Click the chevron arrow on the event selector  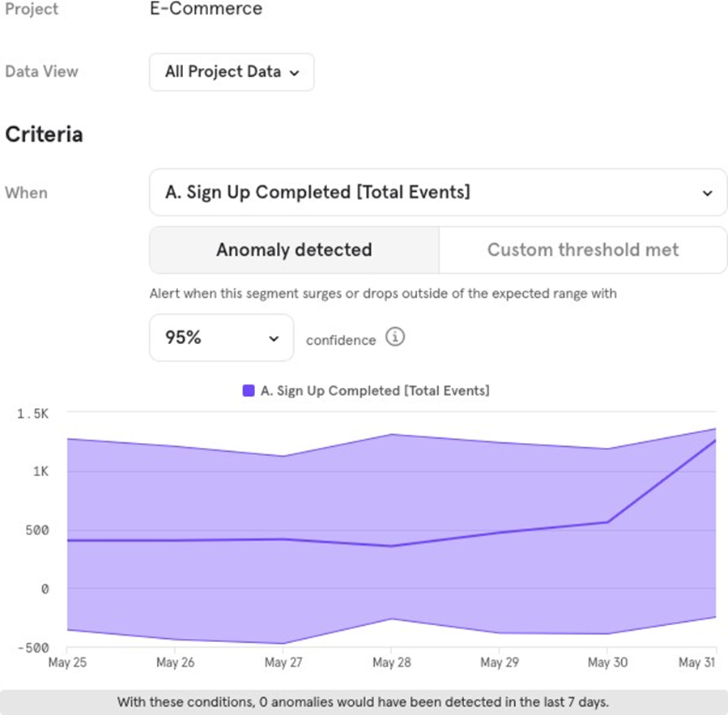[x=707, y=194]
